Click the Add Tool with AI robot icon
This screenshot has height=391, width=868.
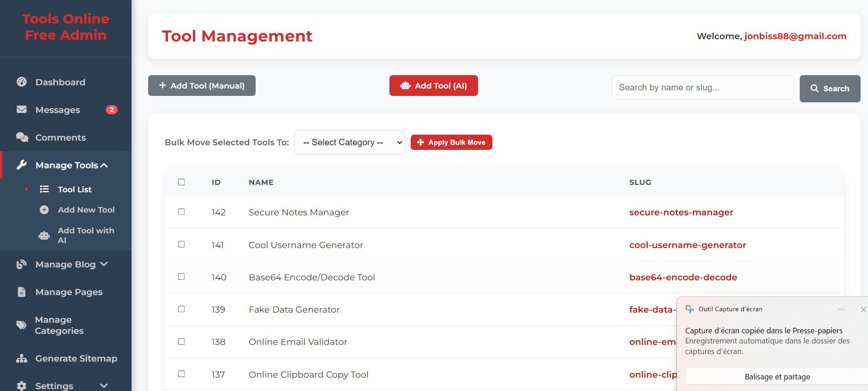pyautogui.click(x=44, y=236)
